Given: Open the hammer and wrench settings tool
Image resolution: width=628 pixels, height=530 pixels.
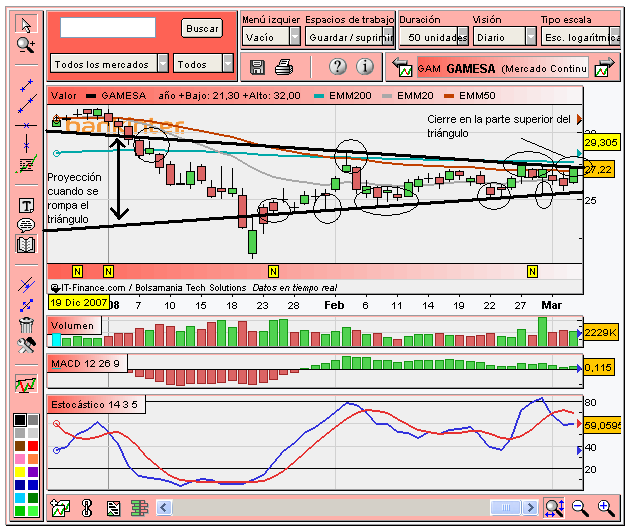Looking at the screenshot, I should (x=26, y=345).
